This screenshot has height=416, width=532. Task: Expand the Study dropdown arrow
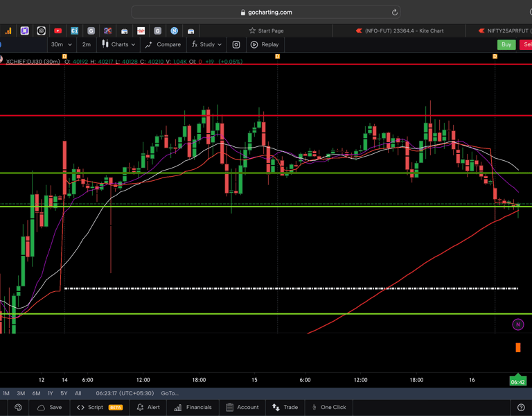220,44
